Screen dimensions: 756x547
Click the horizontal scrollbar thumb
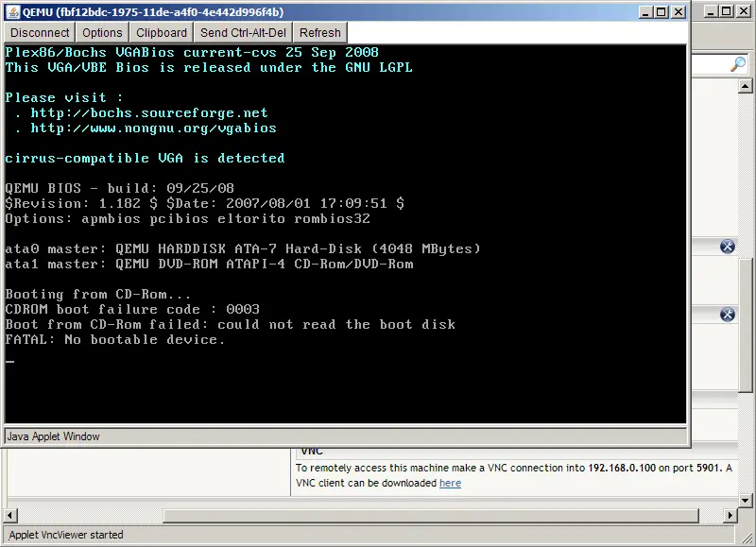click(431, 515)
